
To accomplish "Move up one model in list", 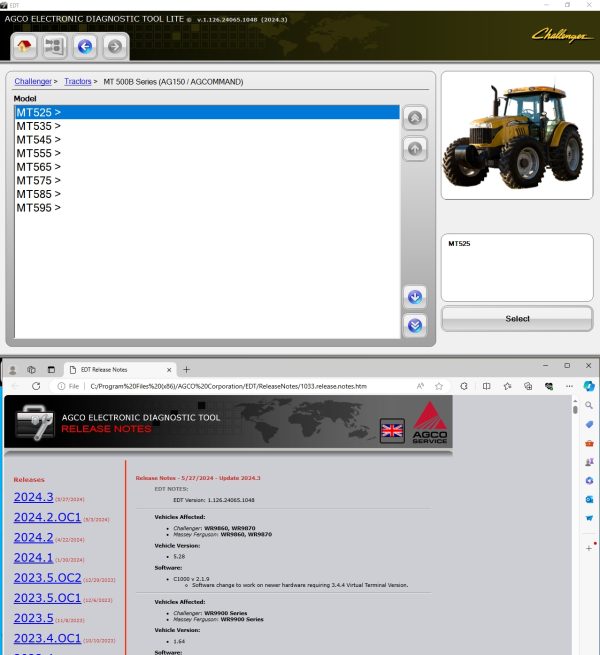I will coord(415,149).
